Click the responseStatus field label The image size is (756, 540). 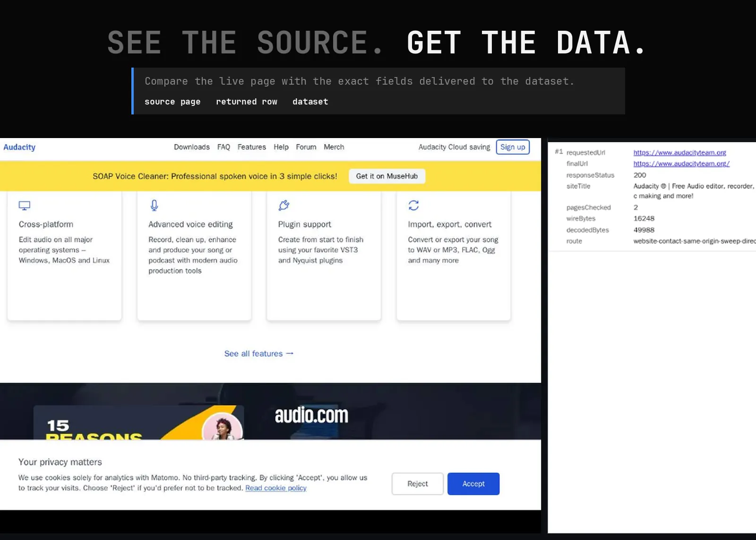click(590, 175)
